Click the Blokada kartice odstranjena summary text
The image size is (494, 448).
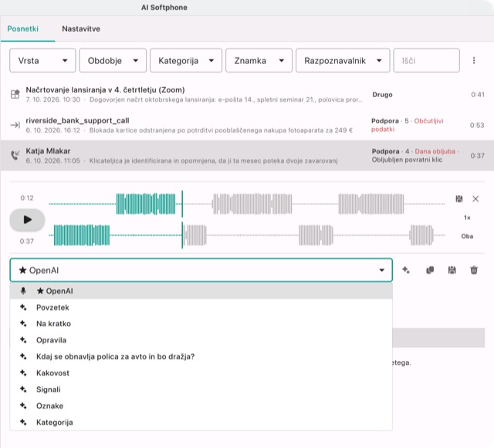tap(221, 130)
